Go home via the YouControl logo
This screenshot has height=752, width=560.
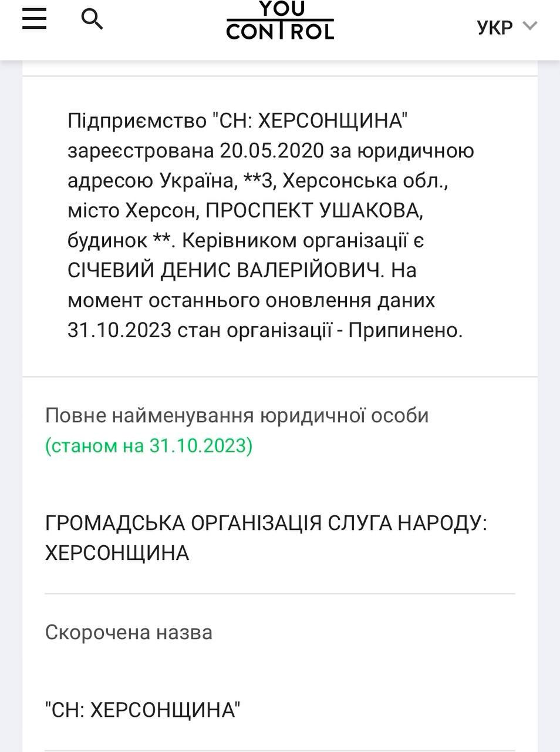coord(280,21)
